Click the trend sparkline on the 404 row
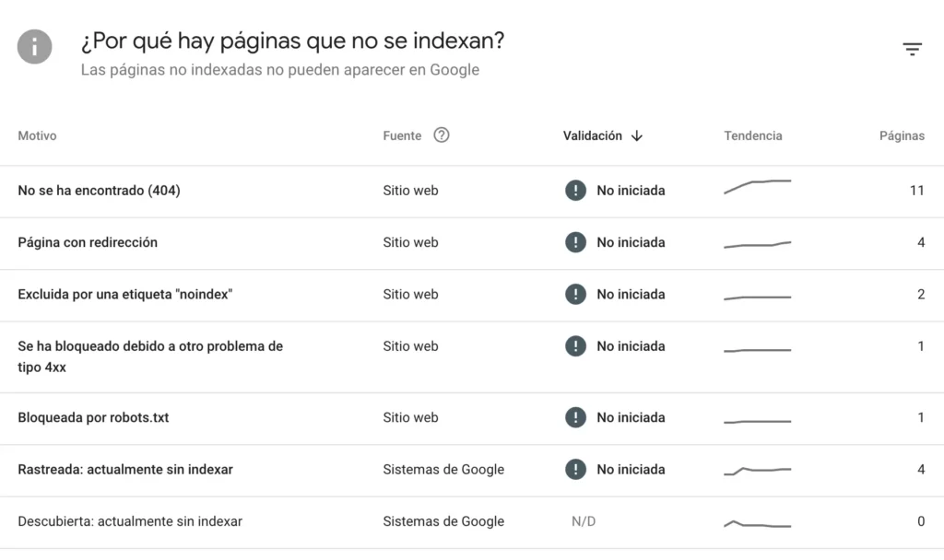 [757, 186]
